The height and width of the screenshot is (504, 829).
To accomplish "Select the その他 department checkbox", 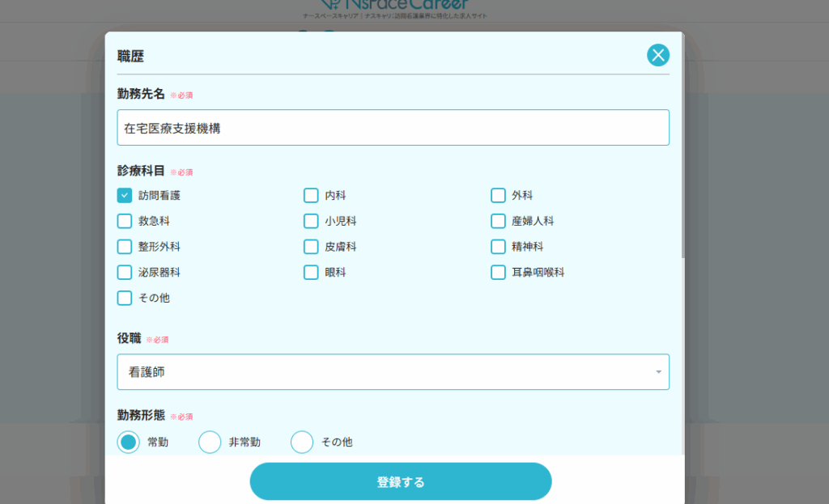I will click(x=125, y=298).
